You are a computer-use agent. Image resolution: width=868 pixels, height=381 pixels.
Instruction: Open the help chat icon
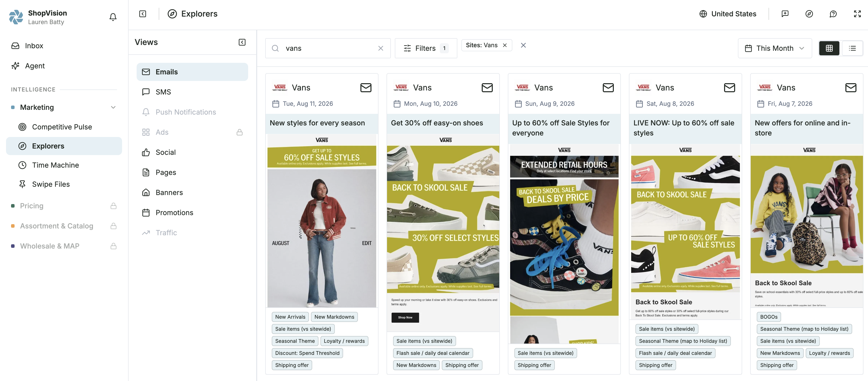point(833,14)
